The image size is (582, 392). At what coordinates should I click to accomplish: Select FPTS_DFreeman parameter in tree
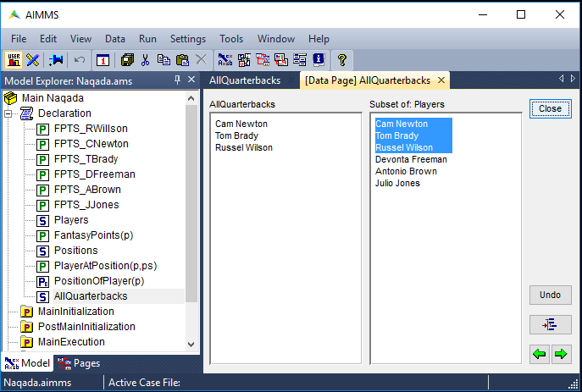tap(95, 174)
